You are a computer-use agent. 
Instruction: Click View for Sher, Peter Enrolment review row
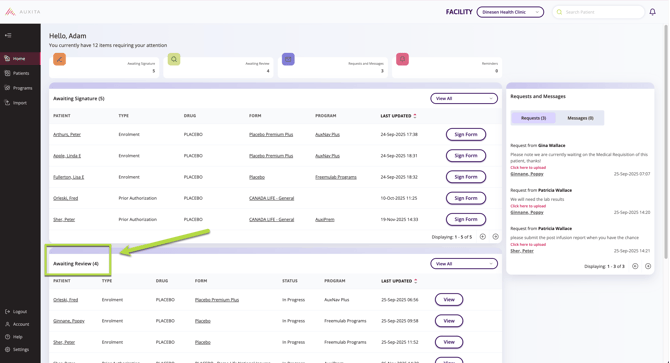(449, 342)
